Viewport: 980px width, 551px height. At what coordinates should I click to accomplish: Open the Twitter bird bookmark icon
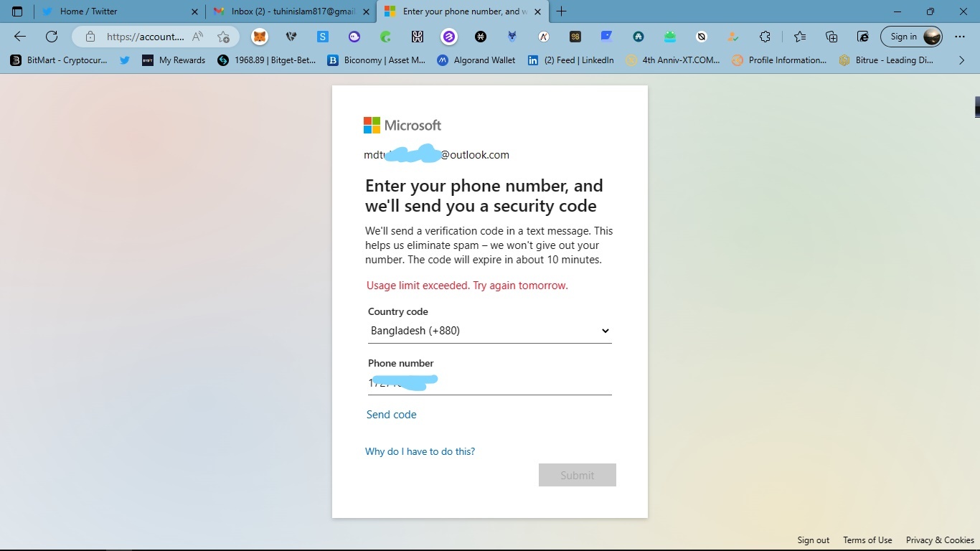pos(125,60)
